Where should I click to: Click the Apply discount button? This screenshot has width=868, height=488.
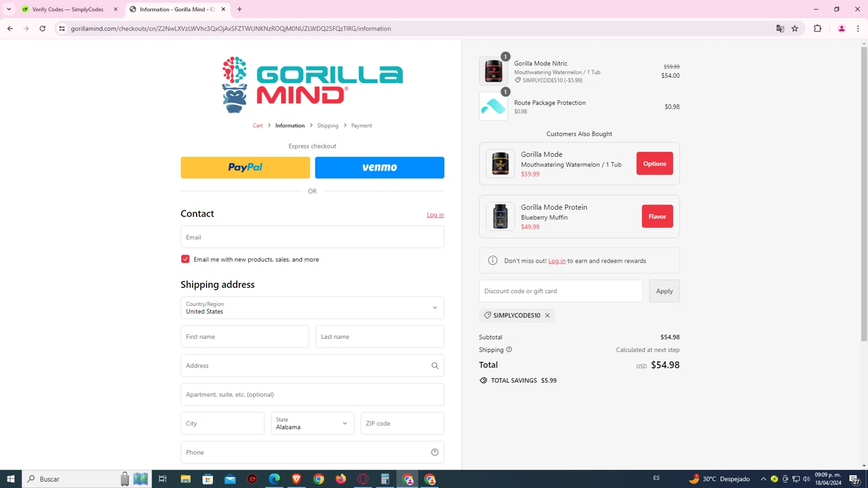(x=664, y=291)
